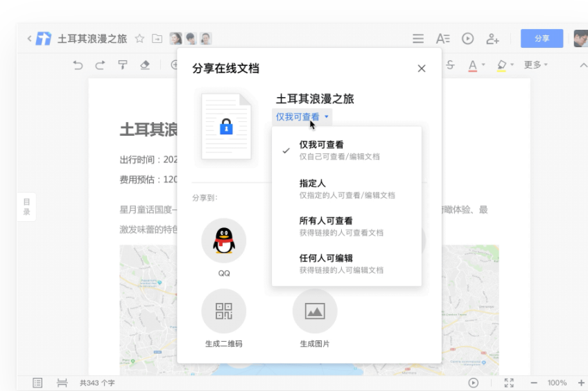Close the 分享在线文档 dialog
Image resolution: width=588 pixels, height=391 pixels.
[422, 68]
